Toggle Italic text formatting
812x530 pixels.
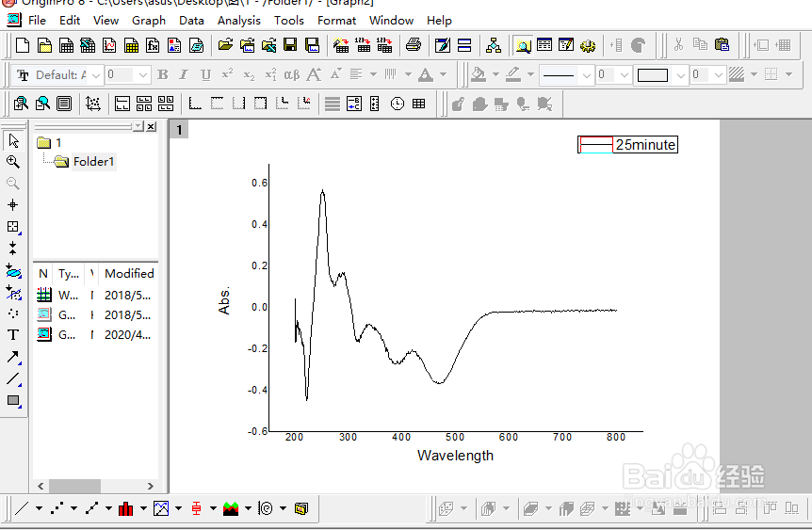tap(184, 75)
